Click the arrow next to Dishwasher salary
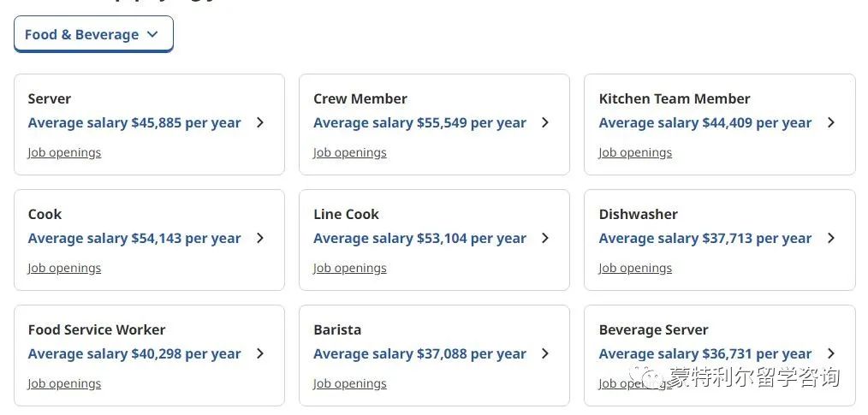 click(x=831, y=239)
